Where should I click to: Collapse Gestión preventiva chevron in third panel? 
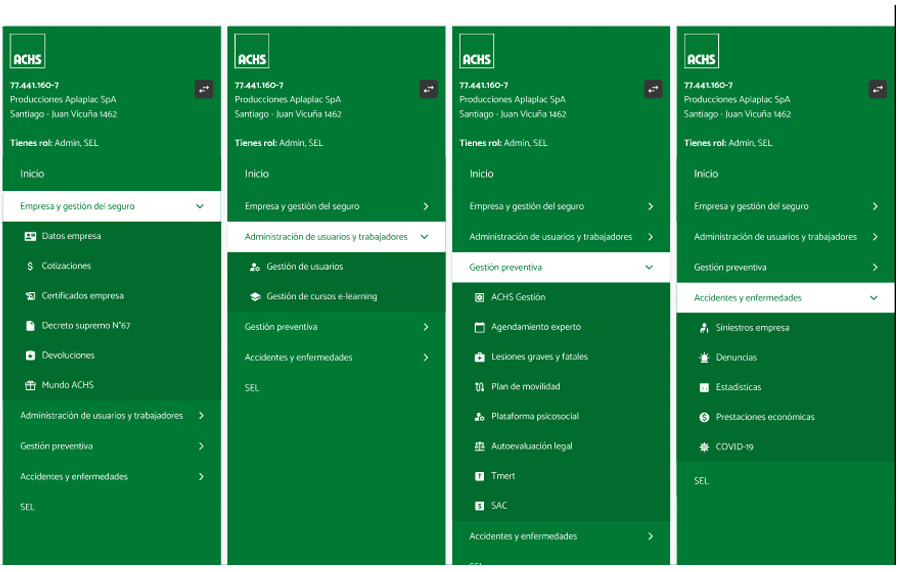pos(649,267)
